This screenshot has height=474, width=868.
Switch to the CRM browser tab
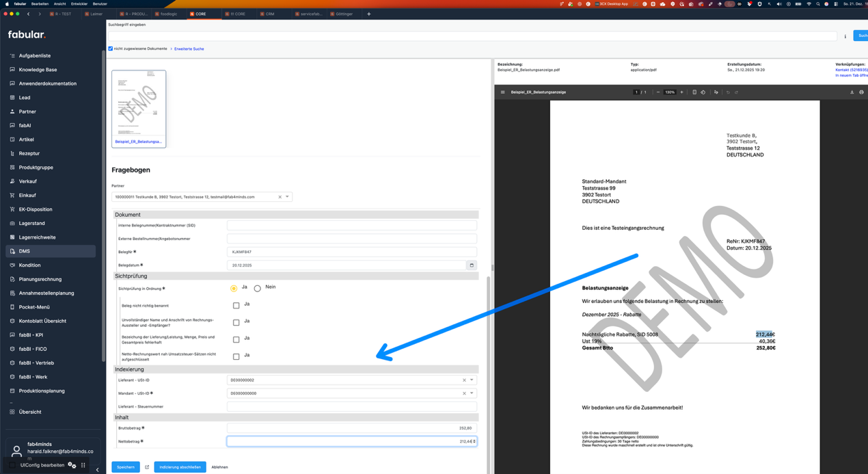pos(269,13)
